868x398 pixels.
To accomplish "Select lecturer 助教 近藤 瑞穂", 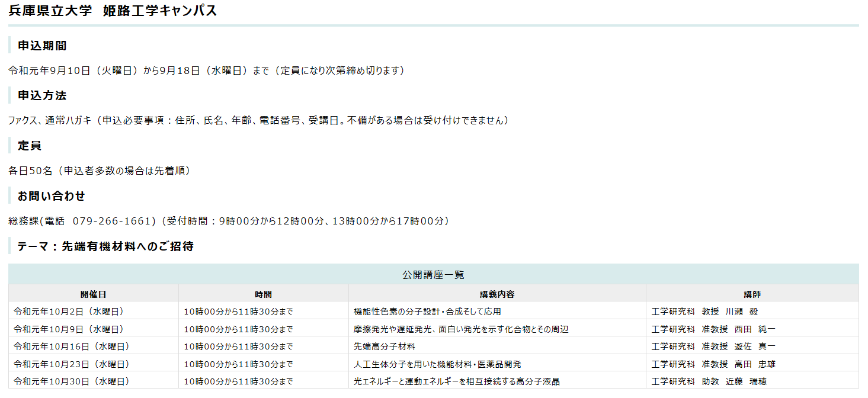I will 752,381.
